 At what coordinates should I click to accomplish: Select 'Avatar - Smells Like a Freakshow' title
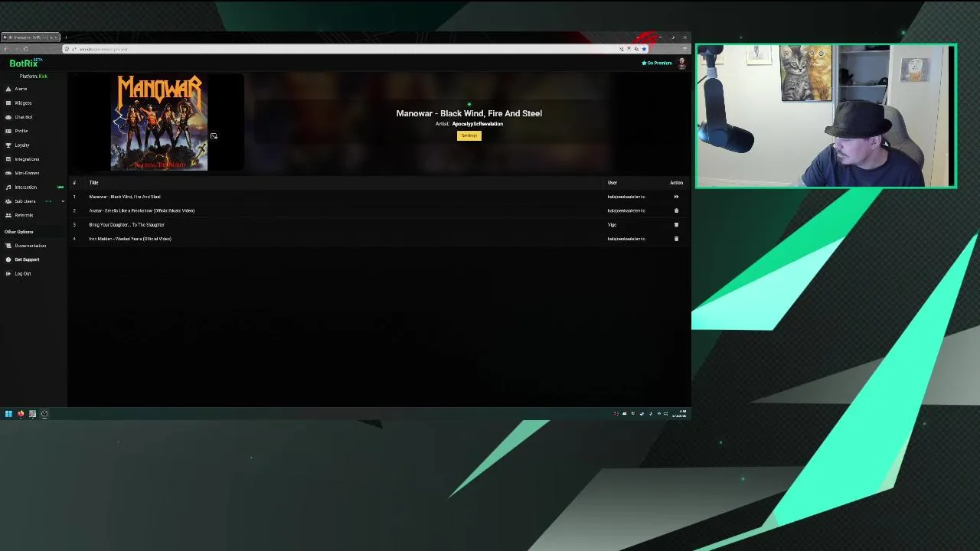142,210
